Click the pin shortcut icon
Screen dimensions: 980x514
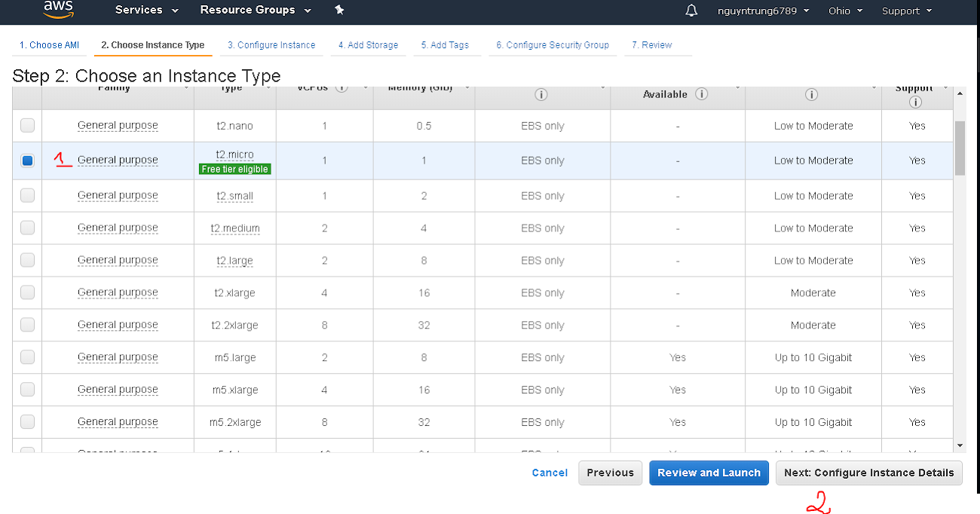click(x=339, y=11)
